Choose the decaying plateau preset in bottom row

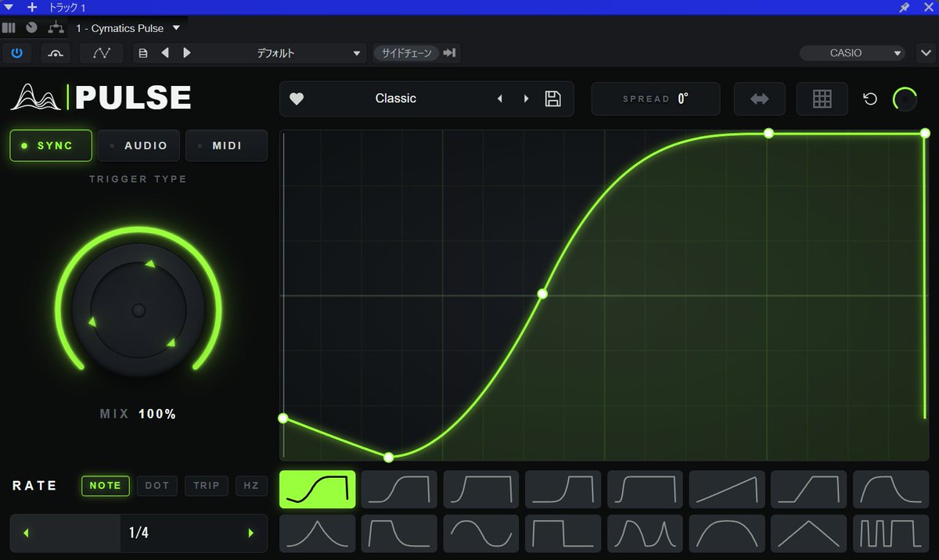(399, 533)
